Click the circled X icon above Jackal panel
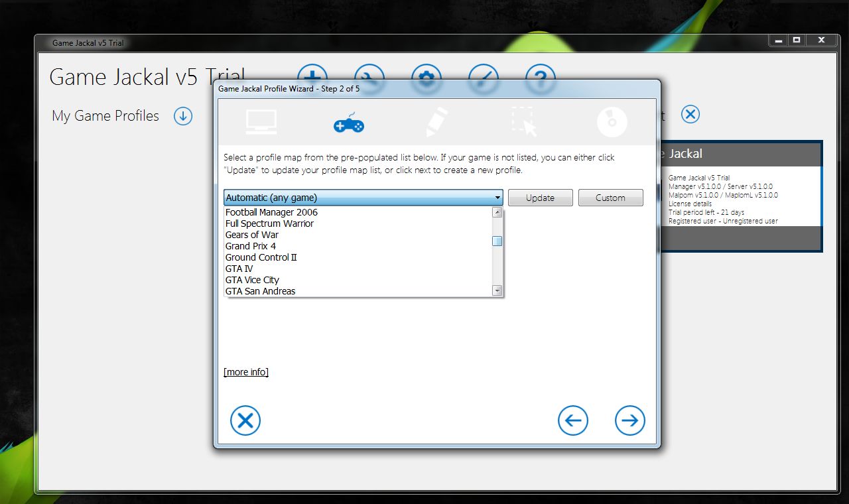 690,114
